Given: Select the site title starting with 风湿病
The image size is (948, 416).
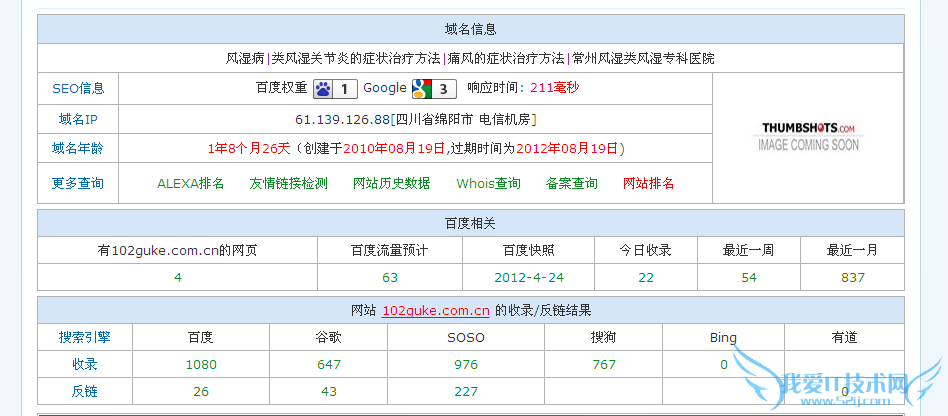Looking at the screenshot, I should (470, 59).
